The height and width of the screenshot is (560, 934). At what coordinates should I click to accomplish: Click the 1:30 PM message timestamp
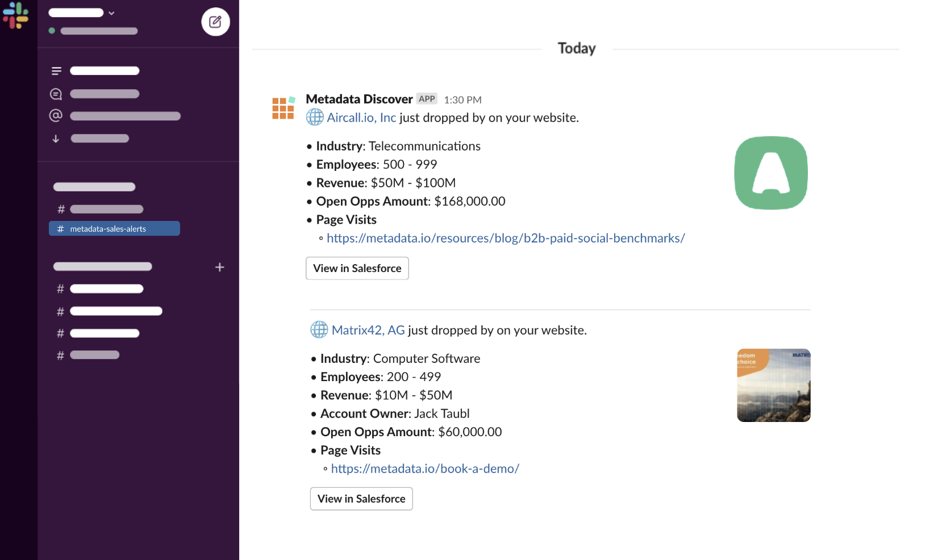(462, 99)
